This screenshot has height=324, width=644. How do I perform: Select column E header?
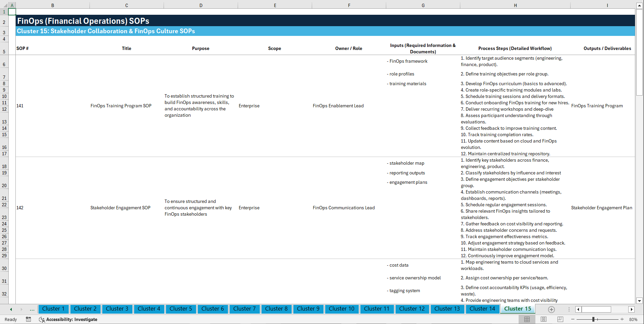click(x=275, y=5)
